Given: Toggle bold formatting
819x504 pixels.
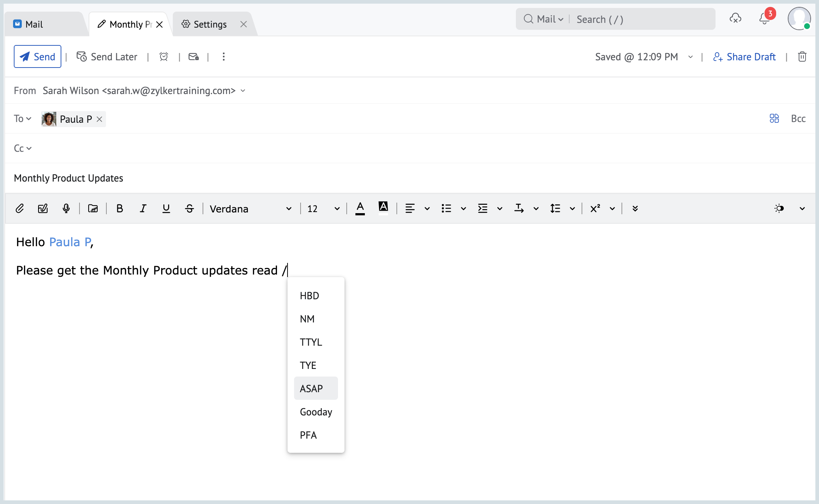Looking at the screenshot, I should coord(119,208).
